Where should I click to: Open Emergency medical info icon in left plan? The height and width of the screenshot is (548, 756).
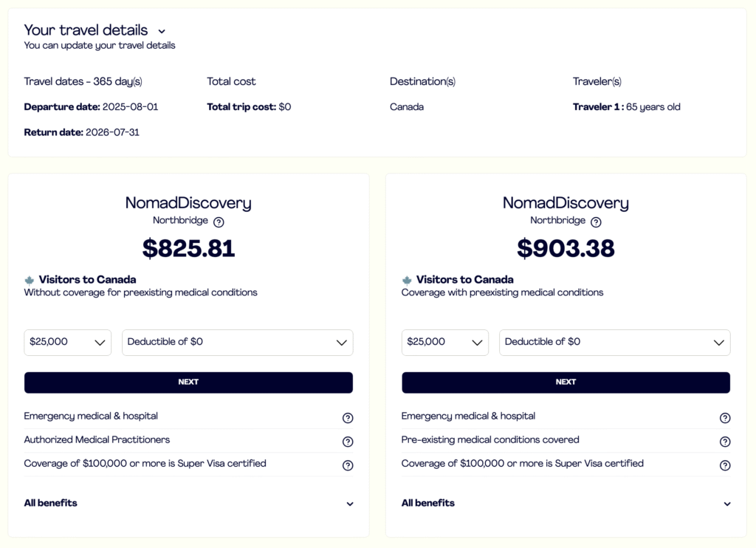point(348,418)
